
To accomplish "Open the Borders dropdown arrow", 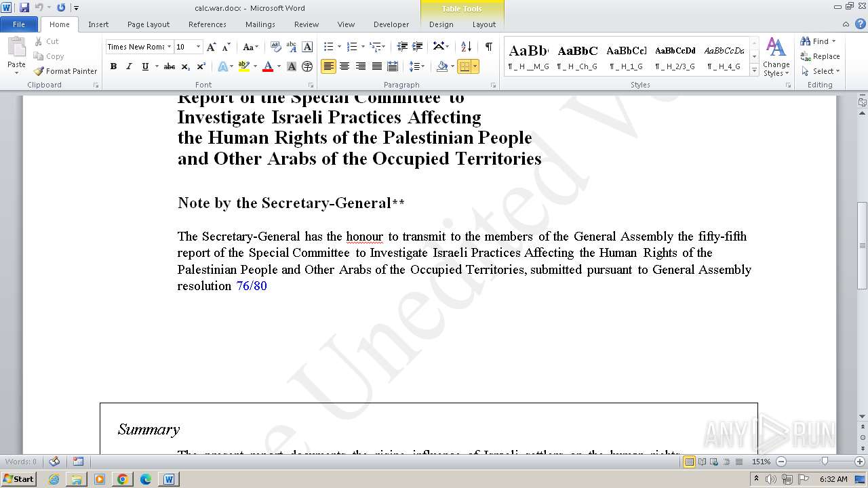I will (475, 66).
